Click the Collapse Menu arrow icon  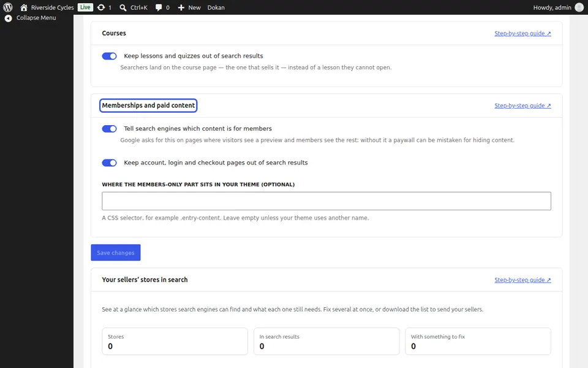[8, 18]
